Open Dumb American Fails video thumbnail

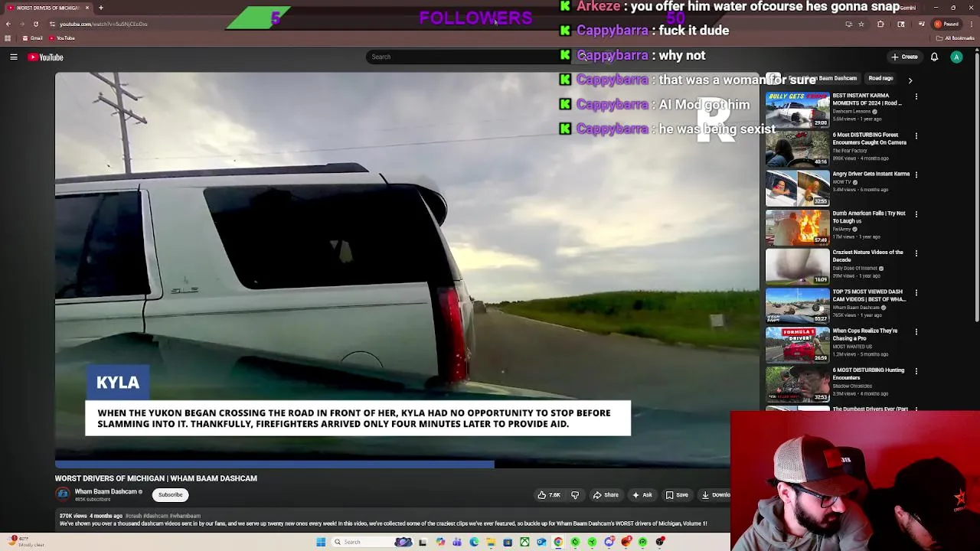tap(797, 227)
